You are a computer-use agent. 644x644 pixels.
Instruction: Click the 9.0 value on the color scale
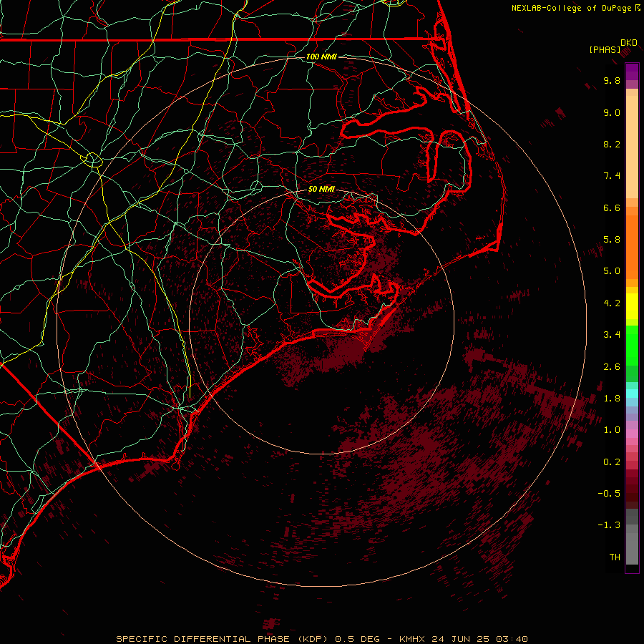pos(612,112)
